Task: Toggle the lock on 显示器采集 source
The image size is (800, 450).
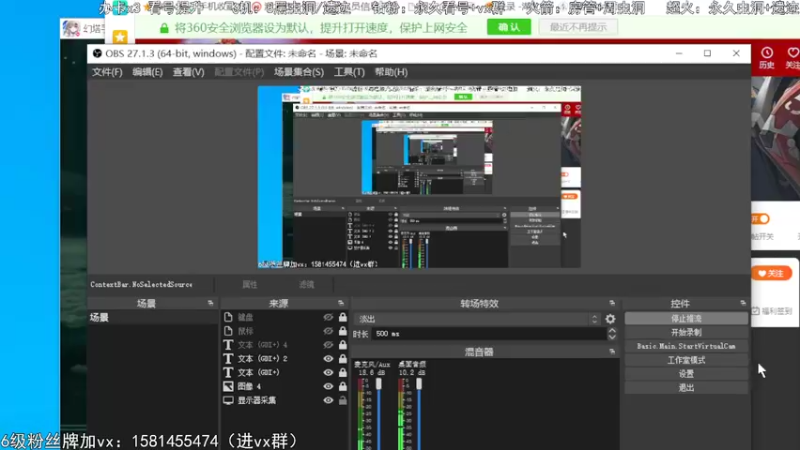Action: pyautogui.click(x=343, y=400)
